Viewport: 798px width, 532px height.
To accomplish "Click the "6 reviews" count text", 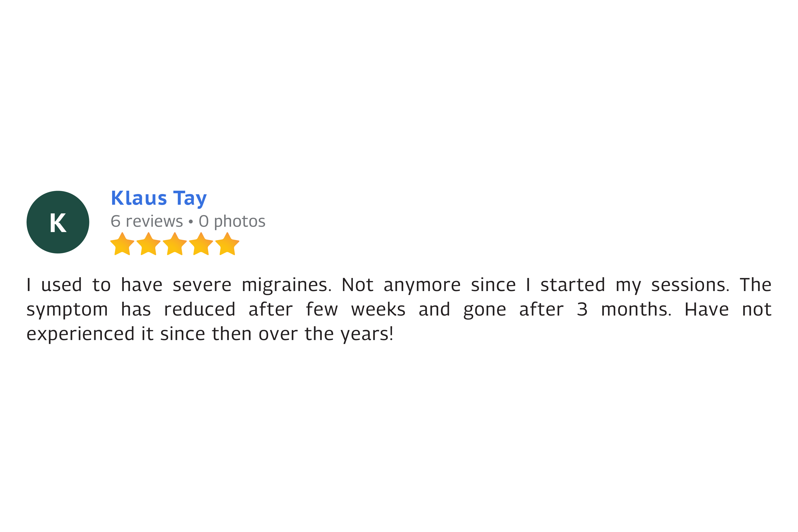I will coord(147,222).
